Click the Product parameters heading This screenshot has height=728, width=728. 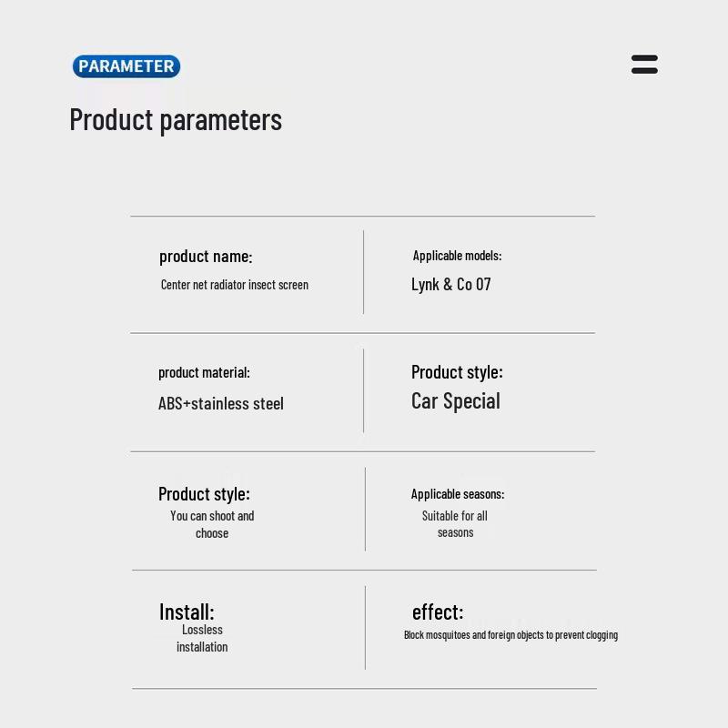click(x=176, y=120)
